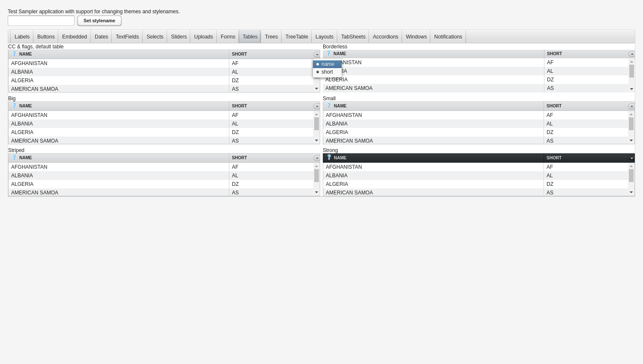Sort Small table by SHORT column header
Image resolution: width=643 pixels, height=364 pixels.
tap(586, 106)
